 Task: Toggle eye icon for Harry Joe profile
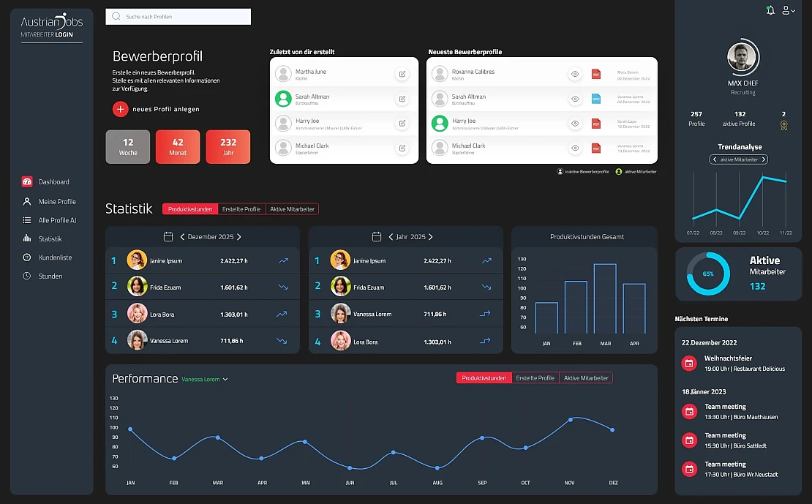click(x=575, y=124)
